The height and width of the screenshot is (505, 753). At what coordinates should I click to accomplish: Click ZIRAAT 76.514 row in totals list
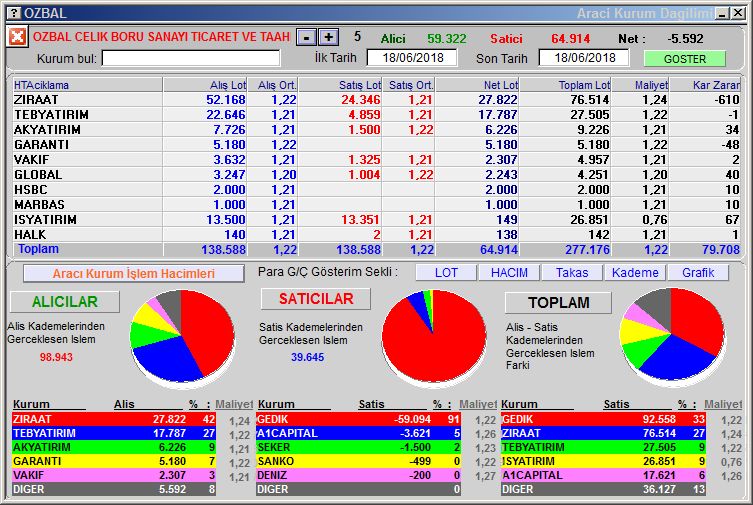point(603,433)
